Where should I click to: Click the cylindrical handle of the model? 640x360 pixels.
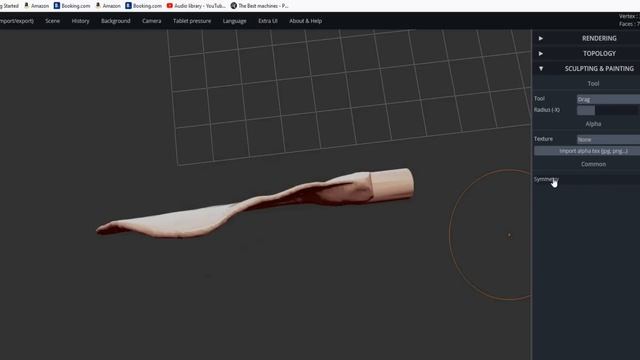click(x=392, y=184)
